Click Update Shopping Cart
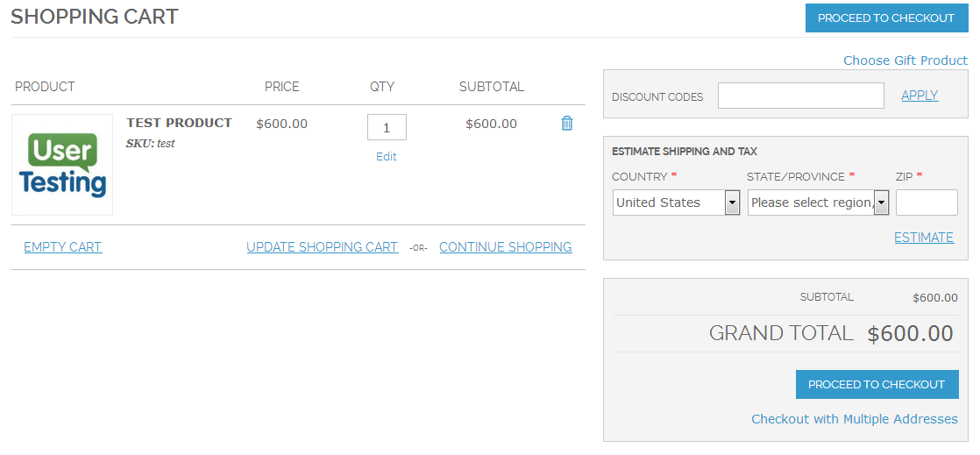 (322, 247)
